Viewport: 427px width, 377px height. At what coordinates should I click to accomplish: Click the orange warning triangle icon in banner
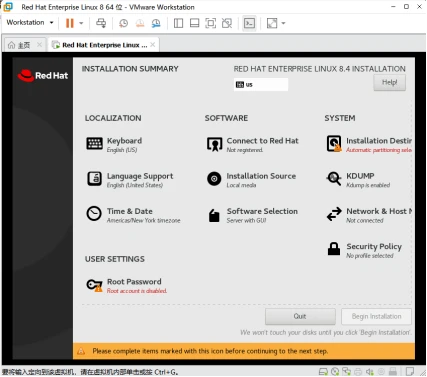click(81, 351)
